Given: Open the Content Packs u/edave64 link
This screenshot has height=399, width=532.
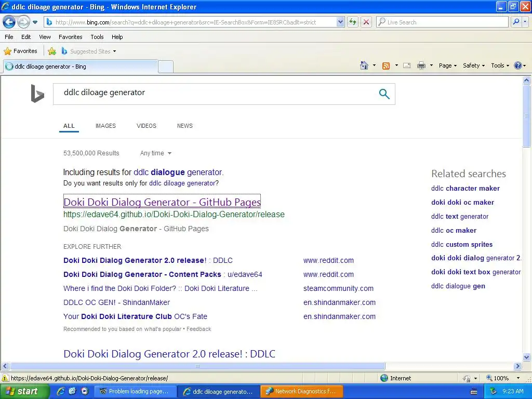Looking at the screenshot, I should 163,274.
